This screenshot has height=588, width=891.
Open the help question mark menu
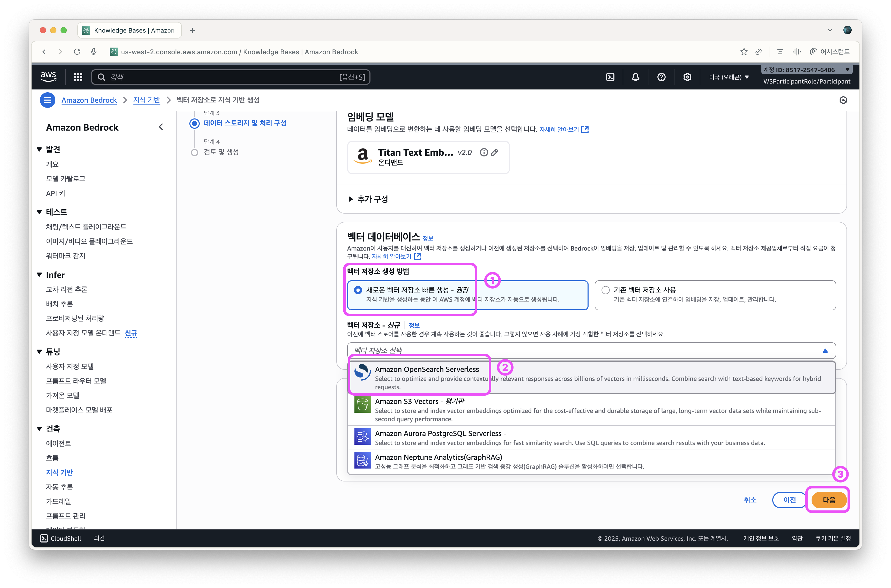click(x=662, y=77)
